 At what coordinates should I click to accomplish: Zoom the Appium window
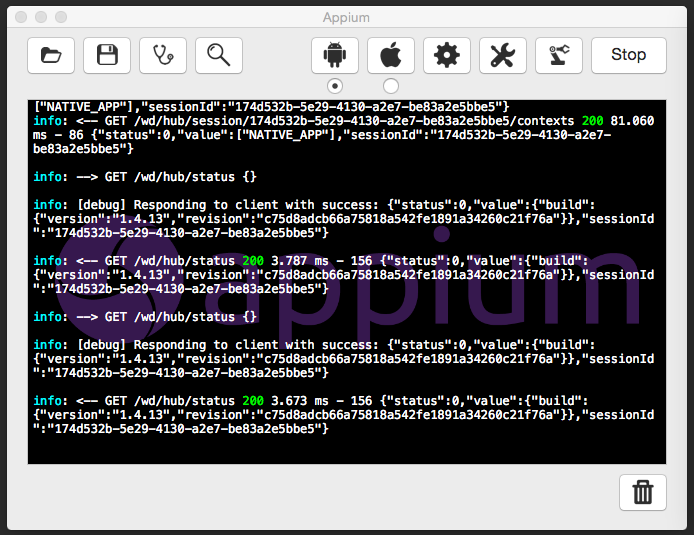[61, 17]
